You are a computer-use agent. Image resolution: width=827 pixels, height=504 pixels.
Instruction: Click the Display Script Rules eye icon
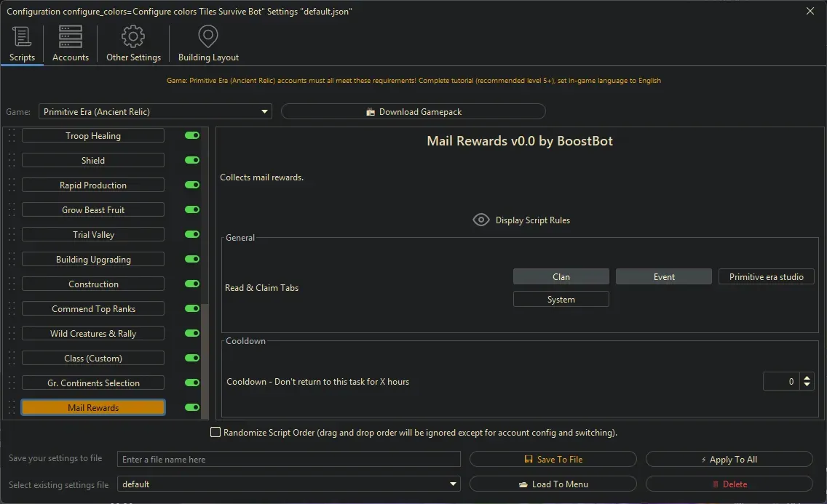[480, 219]
